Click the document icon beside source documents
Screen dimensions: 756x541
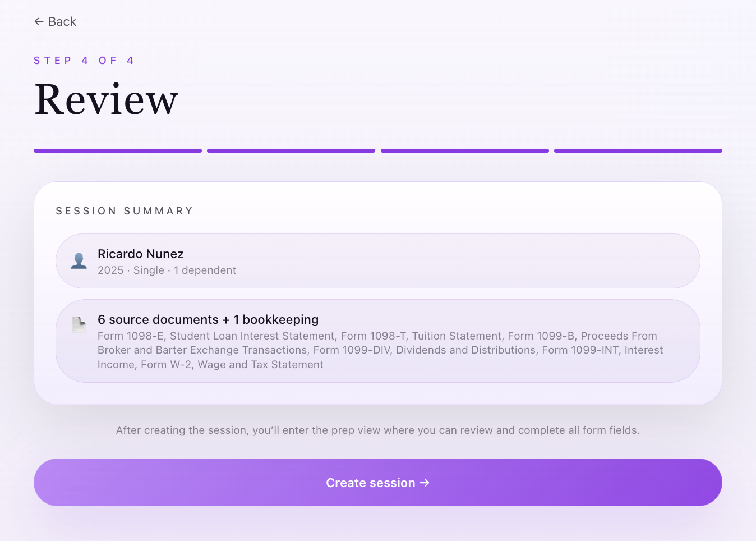pos(79,324)
